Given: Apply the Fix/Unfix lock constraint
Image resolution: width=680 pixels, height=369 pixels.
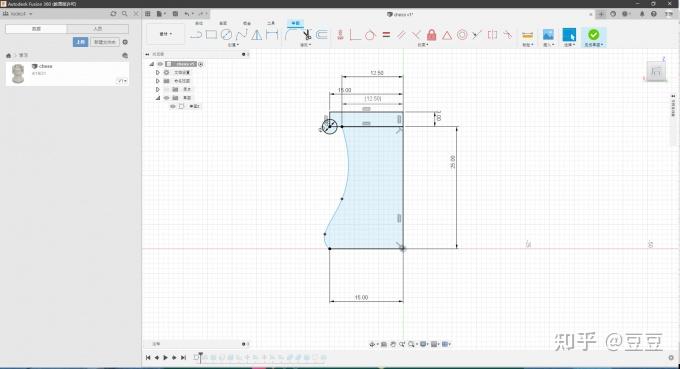Looking at the screenshot, I should 432,35.
